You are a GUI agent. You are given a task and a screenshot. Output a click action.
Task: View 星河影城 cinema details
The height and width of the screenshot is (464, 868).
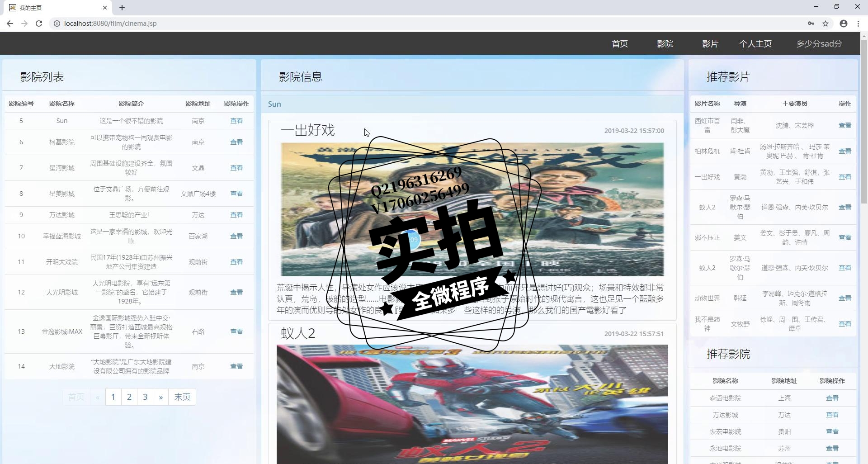236,168
